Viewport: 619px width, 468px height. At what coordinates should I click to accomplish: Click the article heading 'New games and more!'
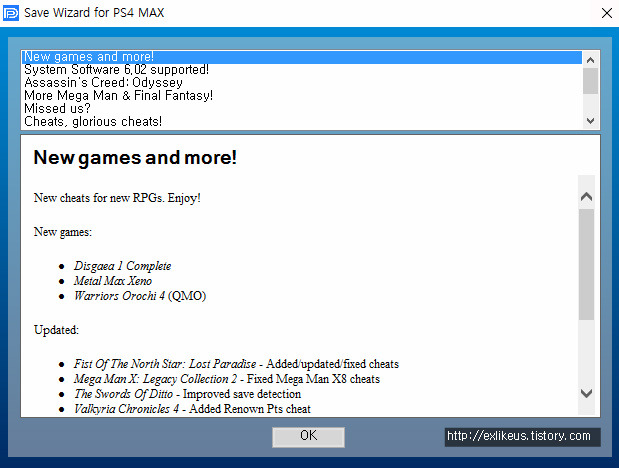[x=135, y=158]
